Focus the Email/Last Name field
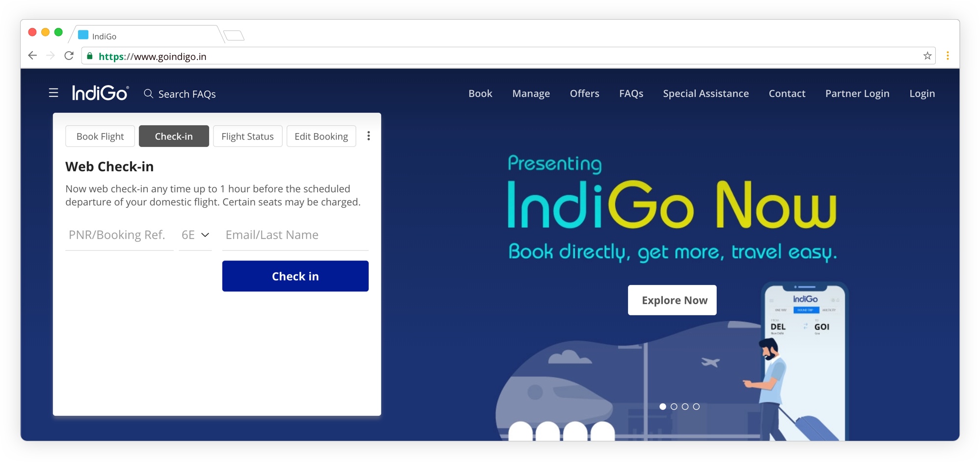The width and height of the screenshot is (980, 462). point(295,235)
